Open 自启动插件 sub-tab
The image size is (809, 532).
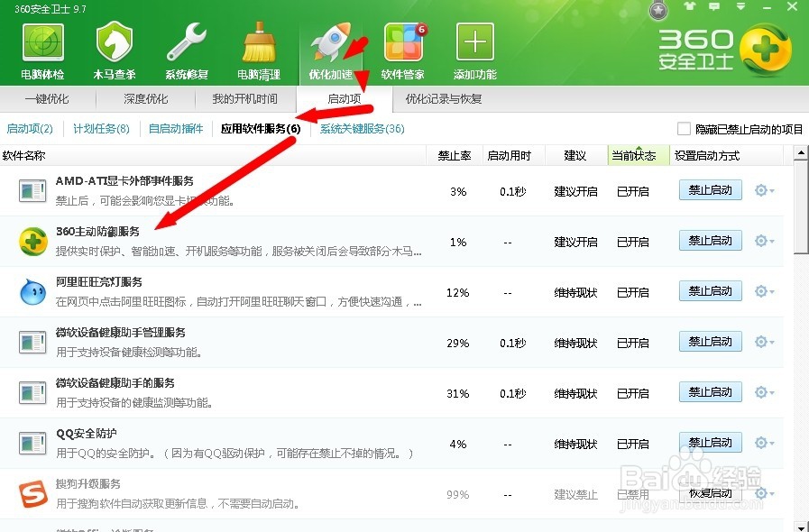coord(176,128)
